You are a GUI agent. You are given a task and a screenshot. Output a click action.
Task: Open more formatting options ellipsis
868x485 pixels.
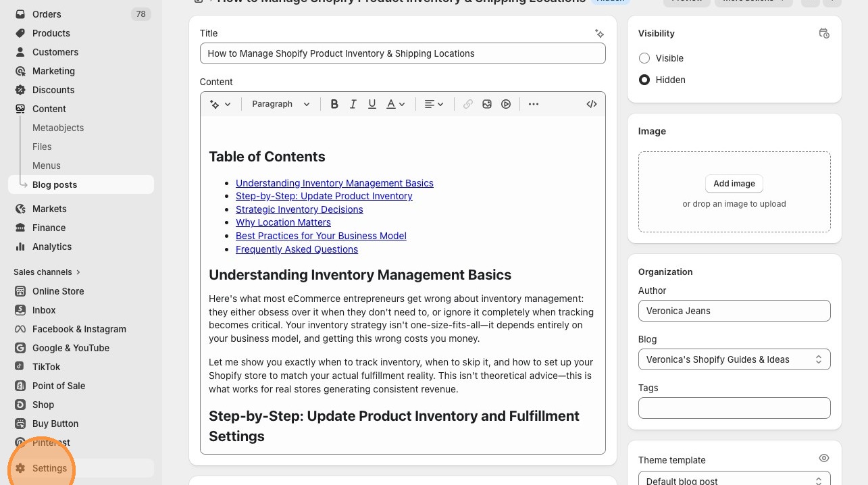pos(534,104)
